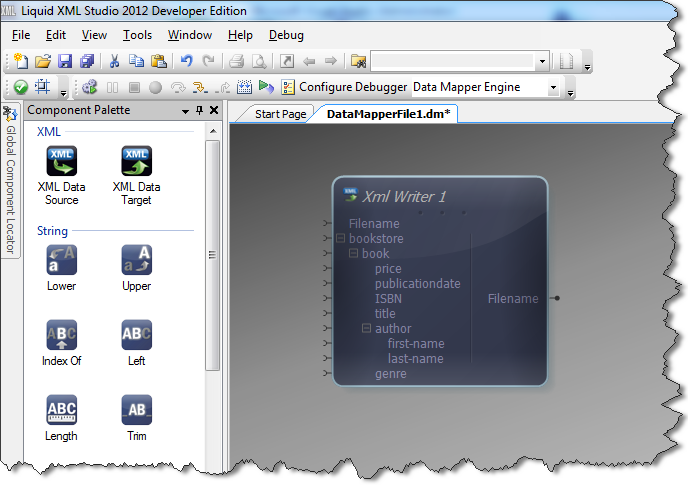Select the Upper string component
The image size is (688, 485).
pos(136,268)
